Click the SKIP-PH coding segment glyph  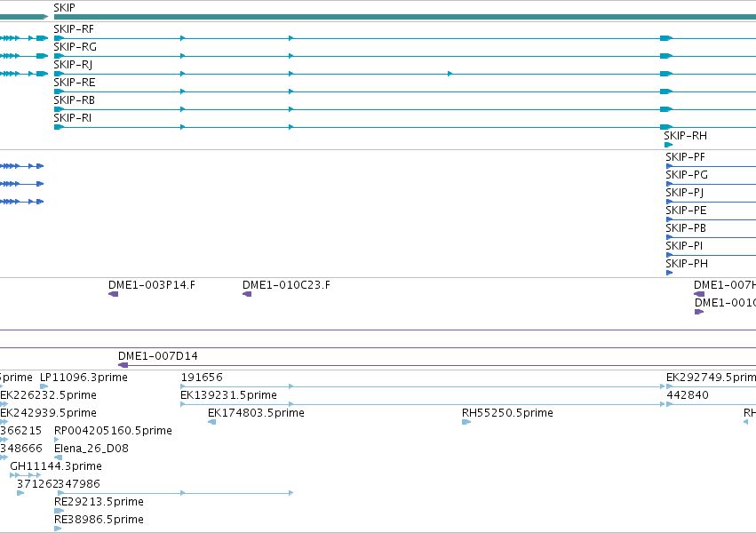pyautogui.click(x=669, y=273)
